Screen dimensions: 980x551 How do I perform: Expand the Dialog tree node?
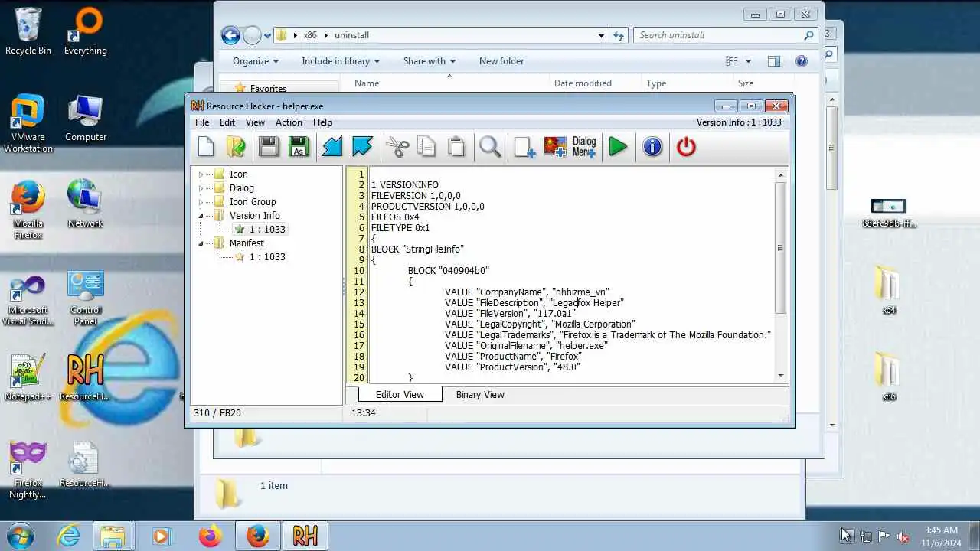click(x=201, y=188)
